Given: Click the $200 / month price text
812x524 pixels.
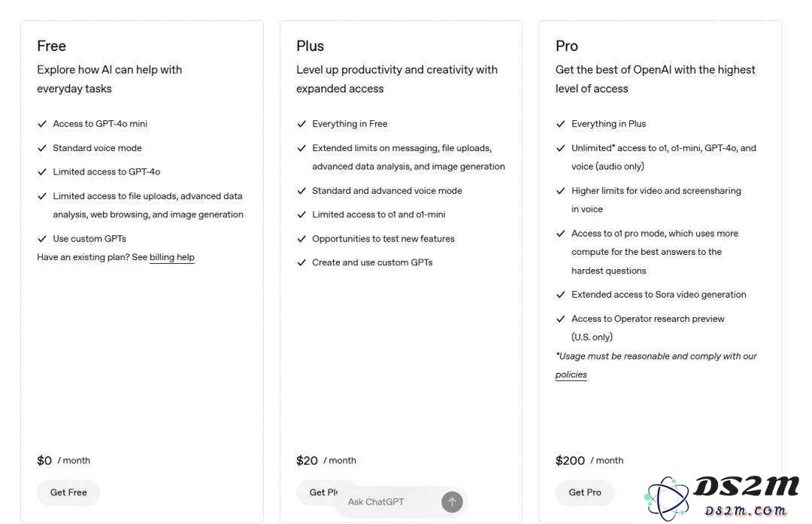Looking at the screenshot, I should [589, 460].
